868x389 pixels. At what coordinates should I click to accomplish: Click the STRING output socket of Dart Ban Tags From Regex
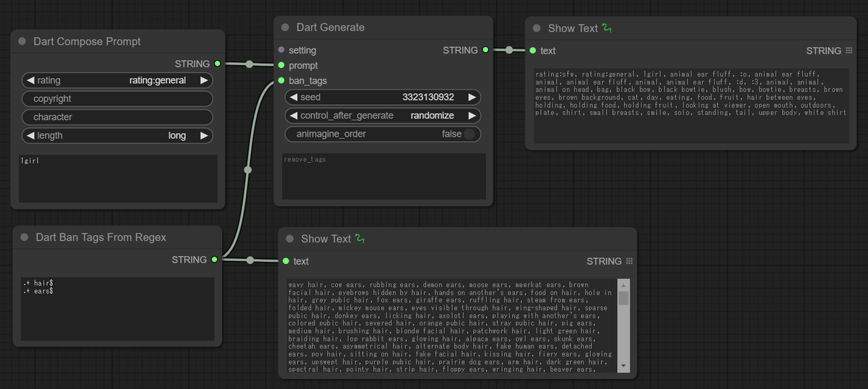click(215, 259)
